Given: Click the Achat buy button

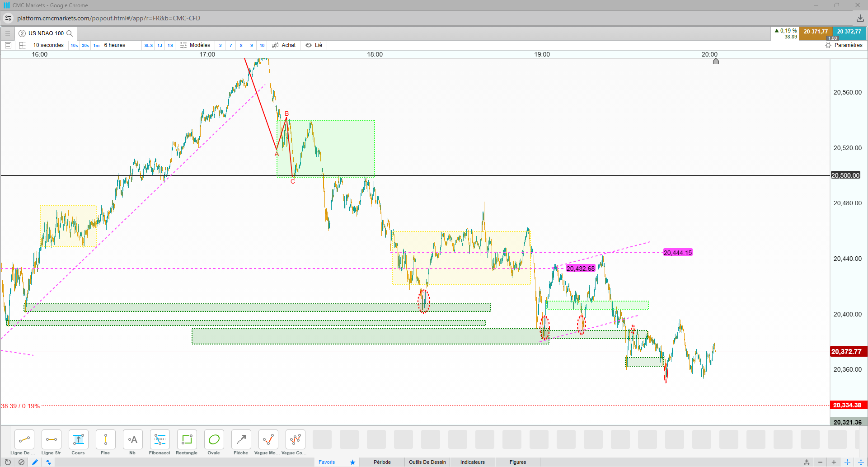Looking at the screenshot, I should coord(284,45).
